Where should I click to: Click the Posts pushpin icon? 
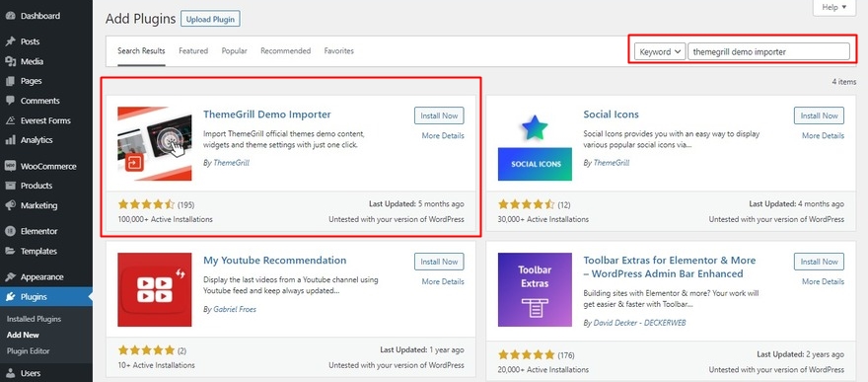[10, 41]
